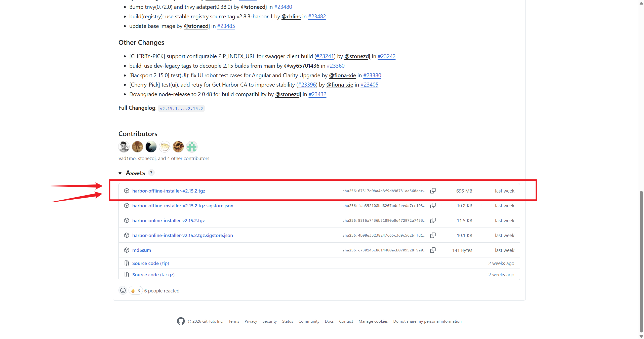Image resolution: width=644 pixels, height=339 pixels.
Task: Click the page vertical scrollbar thumb
Action: click(641, 262)
